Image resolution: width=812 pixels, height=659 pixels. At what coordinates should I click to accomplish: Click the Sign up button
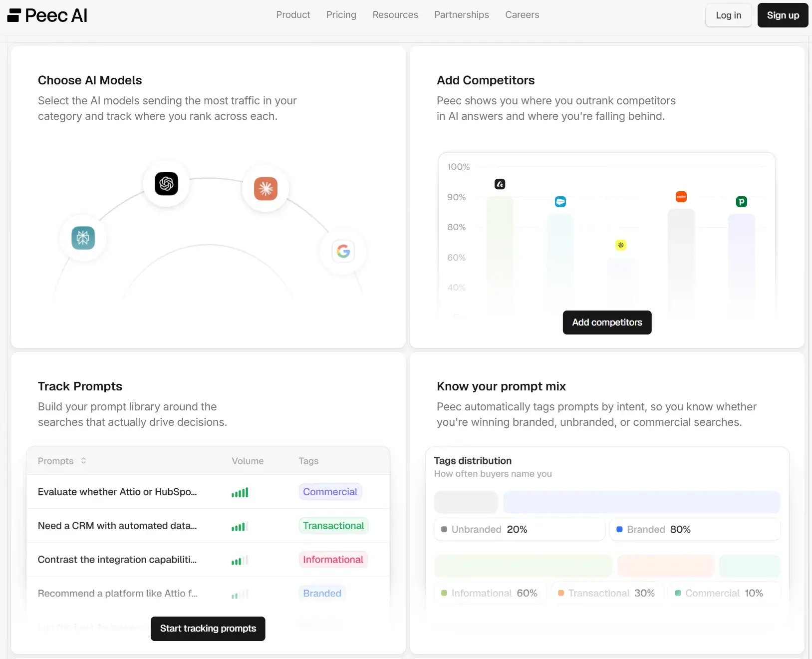(x=783, y=15)
